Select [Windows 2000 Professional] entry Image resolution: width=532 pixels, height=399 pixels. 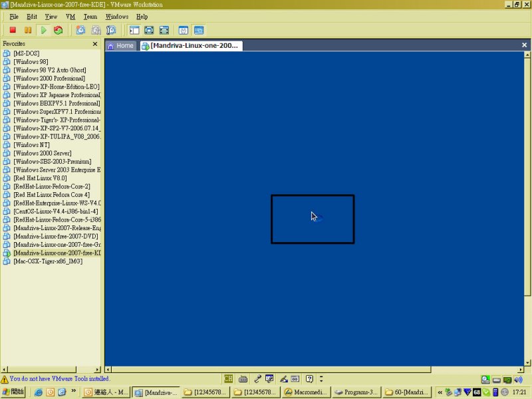(x=49, y=78)
